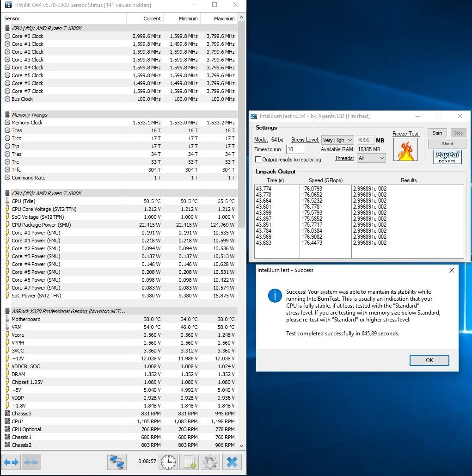Viewport: 472px width, 476px height.
Task: Open the network remote monitoring icon in HWiNFO
Action: 117,462
